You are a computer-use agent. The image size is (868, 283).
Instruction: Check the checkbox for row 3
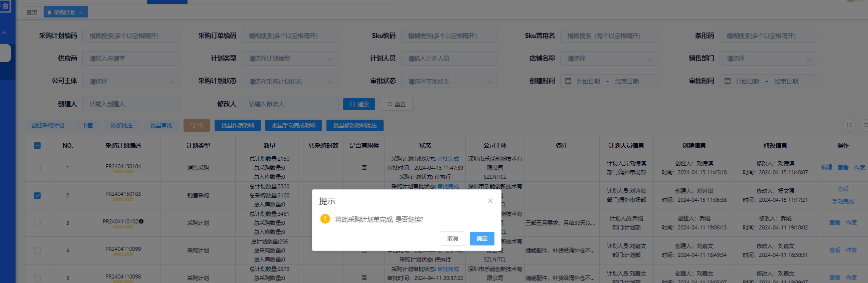click(x=38, y=223)
